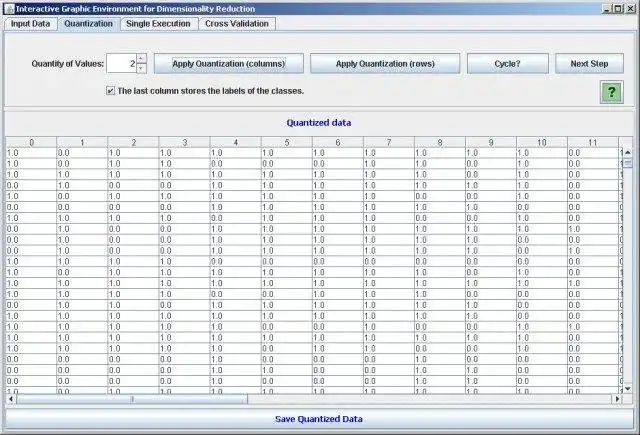640x435 pixels.
Task: Apply Quantization to rows
Action: point(385,64)
